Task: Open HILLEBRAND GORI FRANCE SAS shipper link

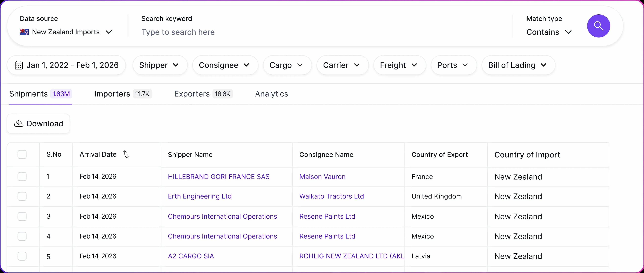Action: coord(219,177)
